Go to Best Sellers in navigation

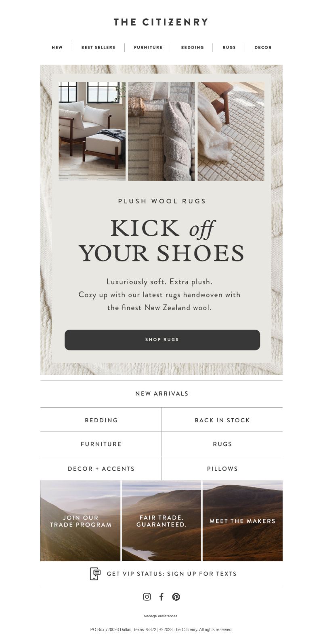(98, 47)
